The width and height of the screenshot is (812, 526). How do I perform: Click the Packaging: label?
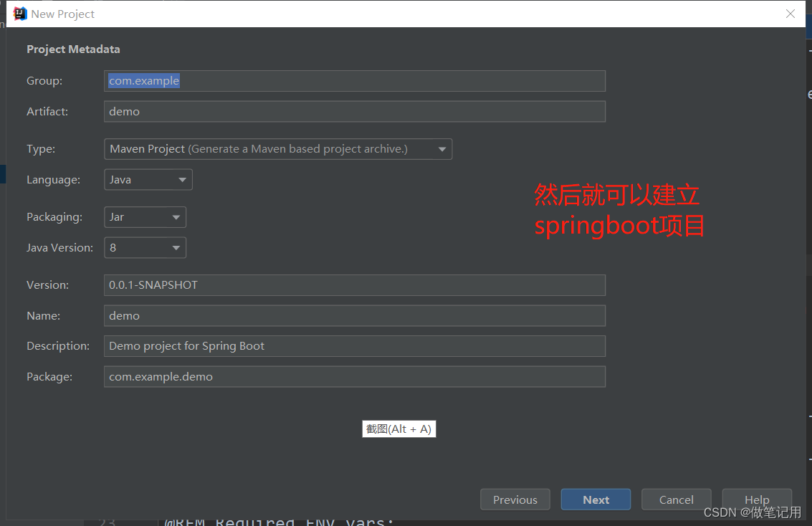point(54,217)
